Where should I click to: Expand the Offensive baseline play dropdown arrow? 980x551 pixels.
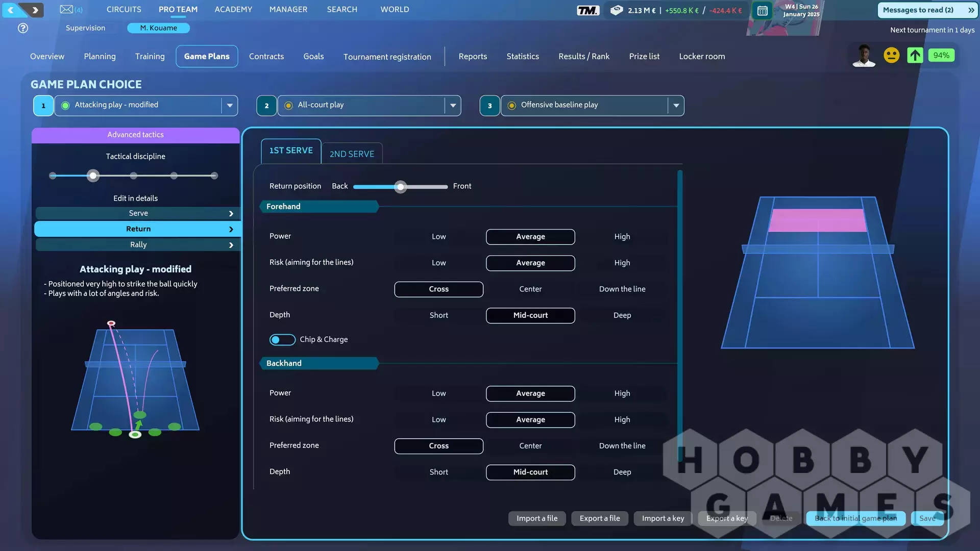[676, 106]
